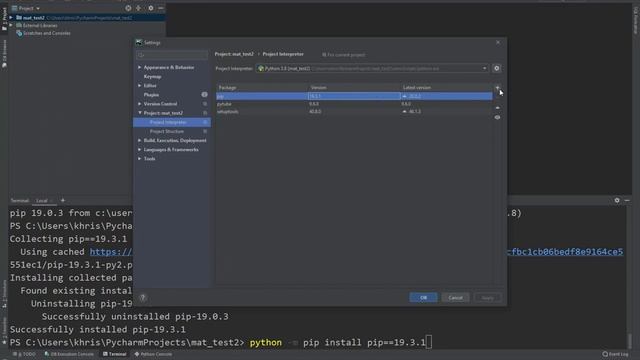Select the pip package row
The width and height of the screenshot is (640, 360).
[x=354, y=96]
